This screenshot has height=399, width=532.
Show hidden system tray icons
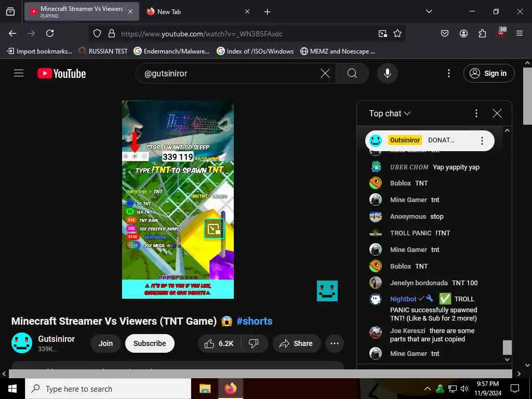point(428,389)
